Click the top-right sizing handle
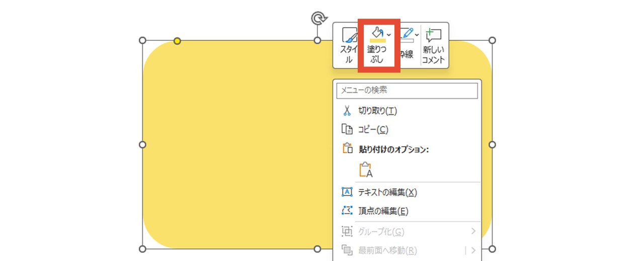The image size is (644, 261). tap(493, 40)
